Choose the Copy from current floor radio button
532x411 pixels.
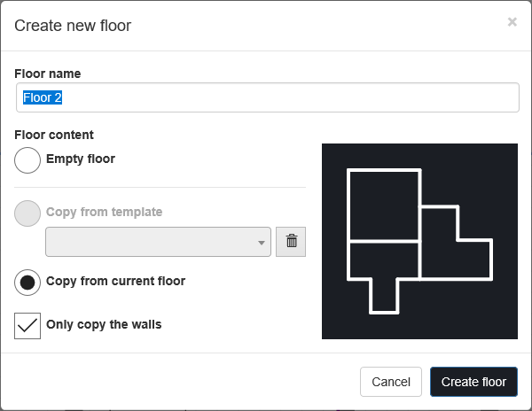click(x=27, y=283)
